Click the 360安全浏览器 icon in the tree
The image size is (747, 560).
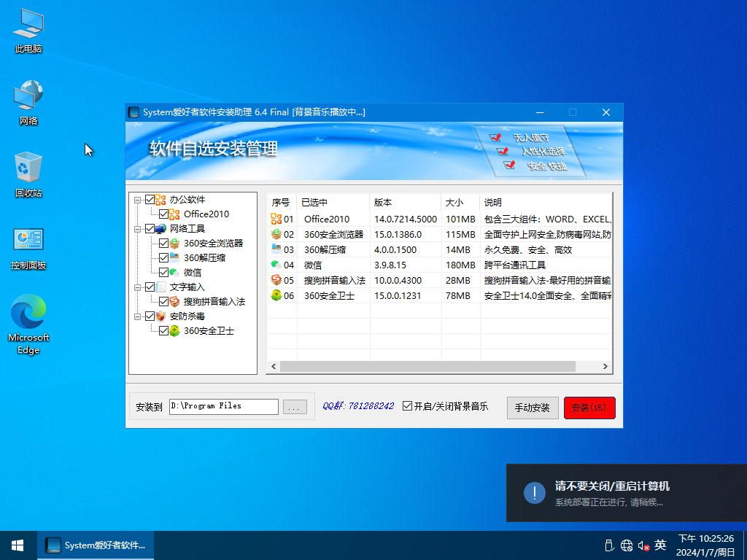click(174, 244)
